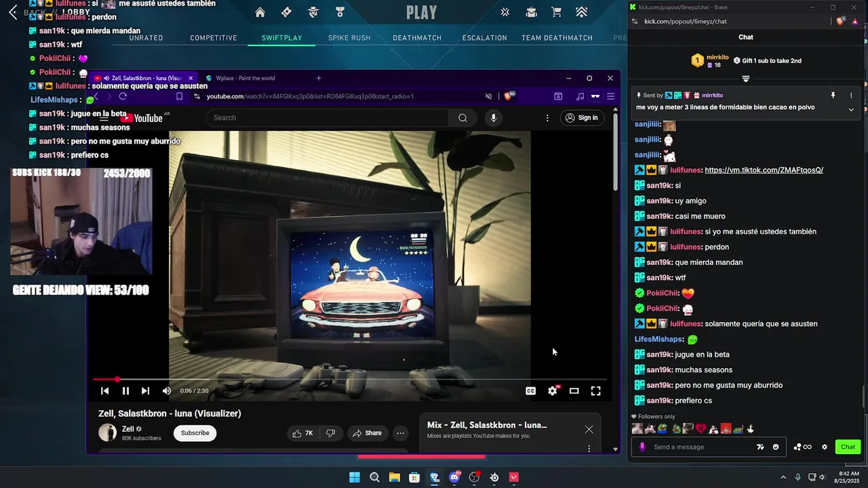Sign in to YouTube
The image size is (868, 488).
click(x=582, y=118)
